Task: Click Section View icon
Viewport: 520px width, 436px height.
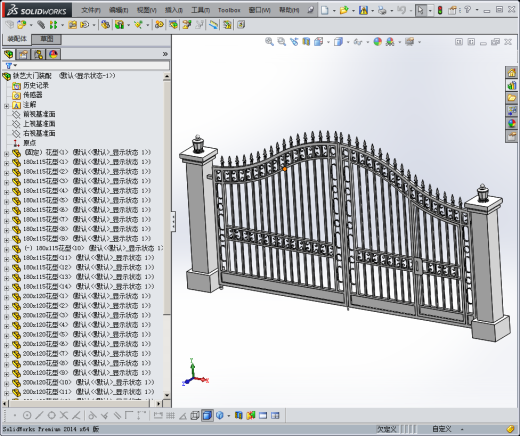Action: [306, 42]
